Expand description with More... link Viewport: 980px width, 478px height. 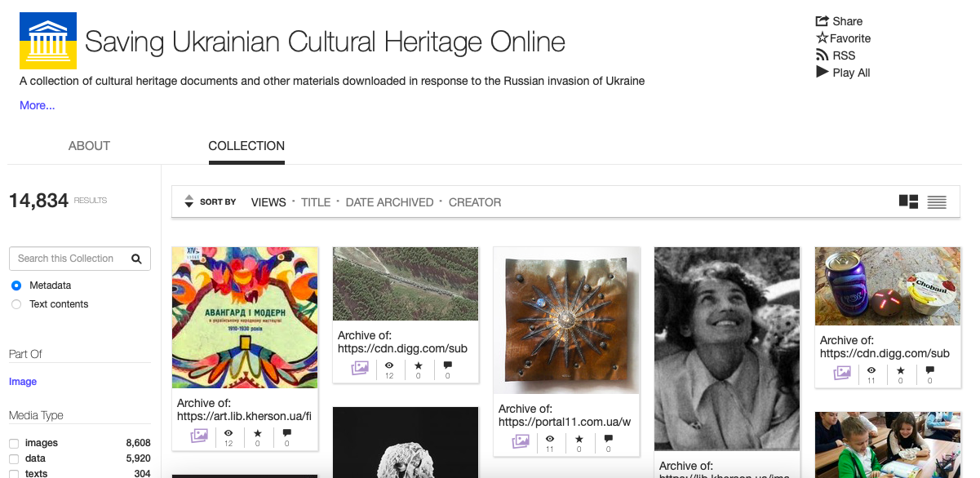(38, 105)
